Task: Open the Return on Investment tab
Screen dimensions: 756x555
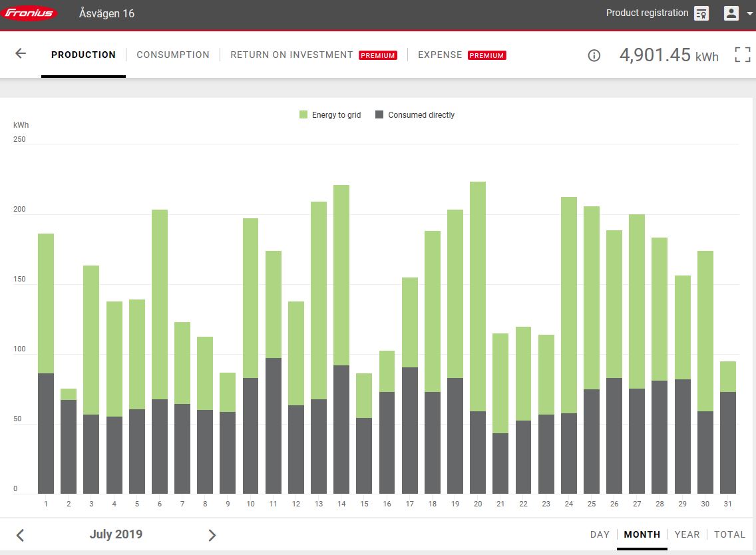Action: coord(291,55)
